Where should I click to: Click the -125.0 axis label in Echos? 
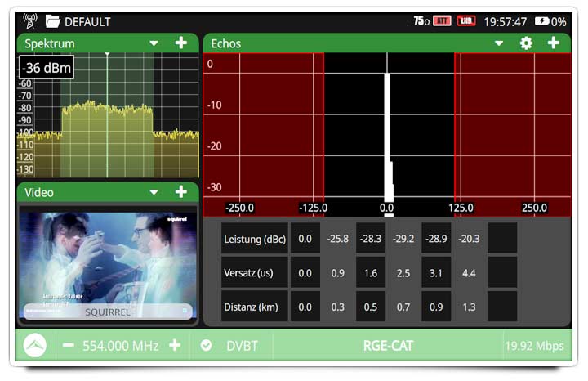pyautogui.click(x=313, y=208)
